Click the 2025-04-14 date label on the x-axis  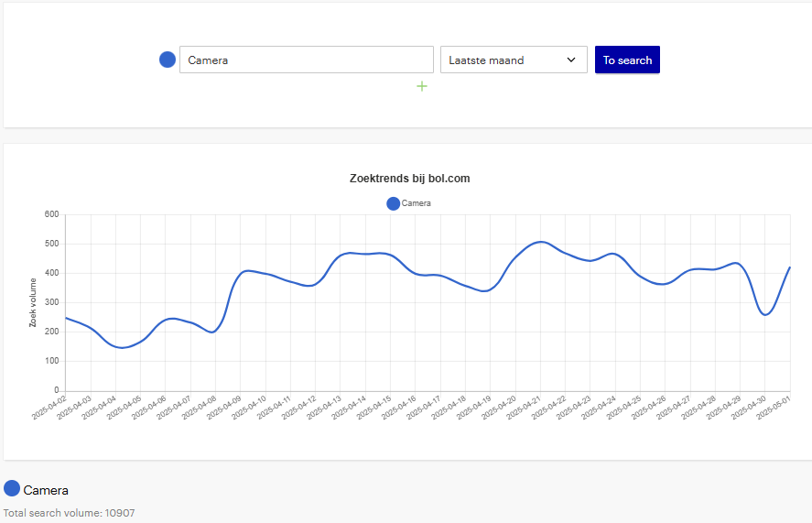[350, 407]
